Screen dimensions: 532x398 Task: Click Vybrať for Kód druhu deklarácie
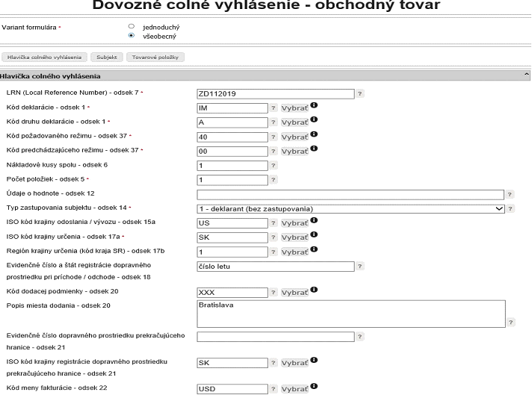tap(294, 122)
